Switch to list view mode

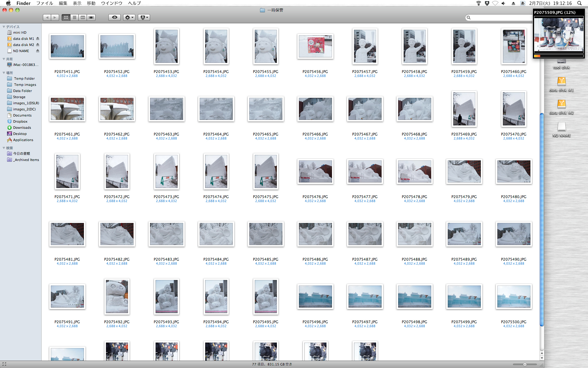(74, 17)
